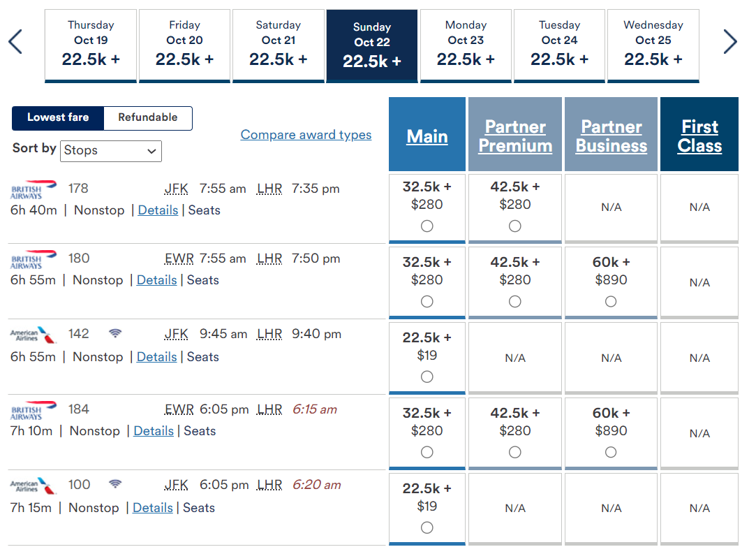Click the British Airways logo on flight 184
The image size is (756, 547).
coord(31,409)
